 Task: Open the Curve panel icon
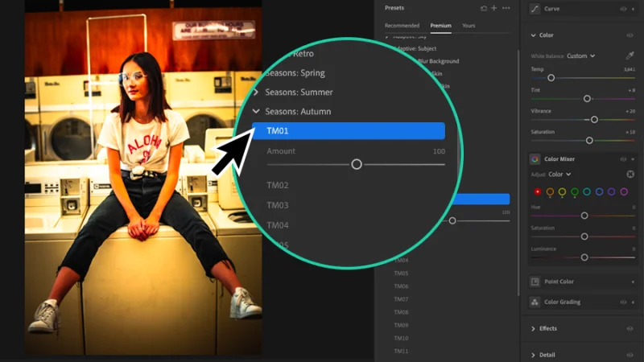click(535, 9)
